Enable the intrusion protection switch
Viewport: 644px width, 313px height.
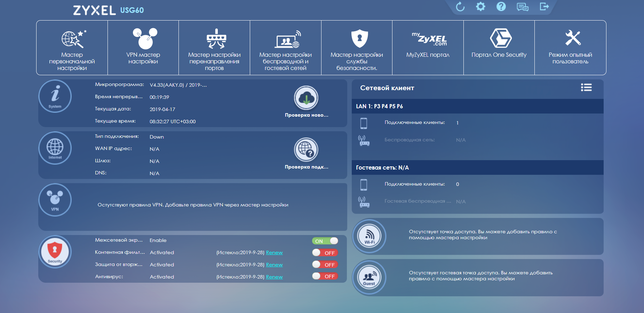click(x=325, y=265)
